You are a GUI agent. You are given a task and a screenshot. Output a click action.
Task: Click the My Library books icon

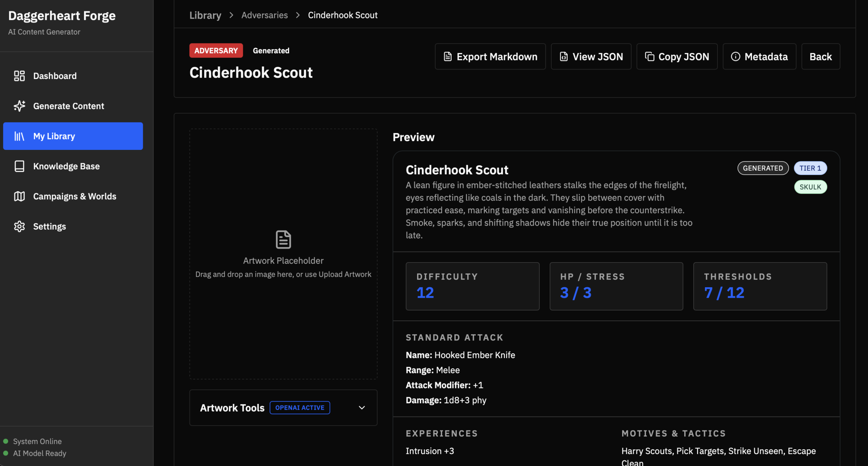[x=19, y=136]
